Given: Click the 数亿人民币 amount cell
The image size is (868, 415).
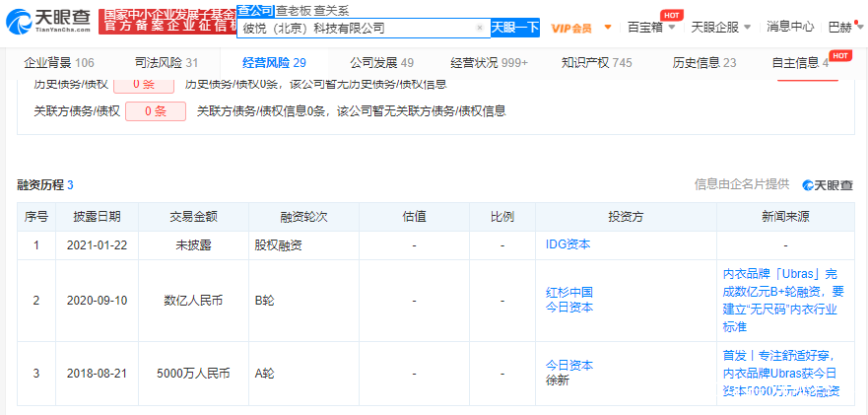Looking at the screenshot, I should [x=194, y=301].
